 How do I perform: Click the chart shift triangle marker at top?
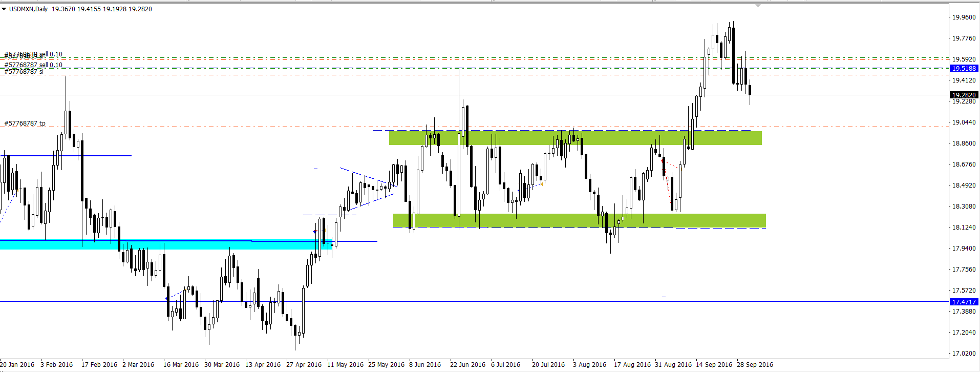point(758,5)
